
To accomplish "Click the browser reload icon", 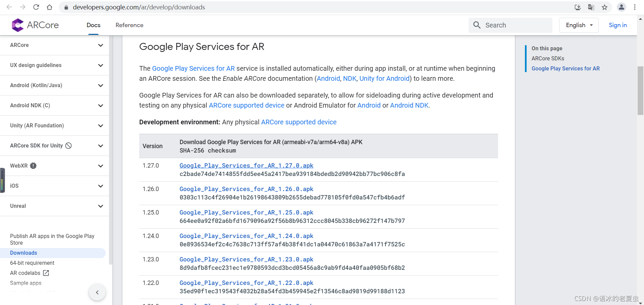I will click(x=36, y=7).
